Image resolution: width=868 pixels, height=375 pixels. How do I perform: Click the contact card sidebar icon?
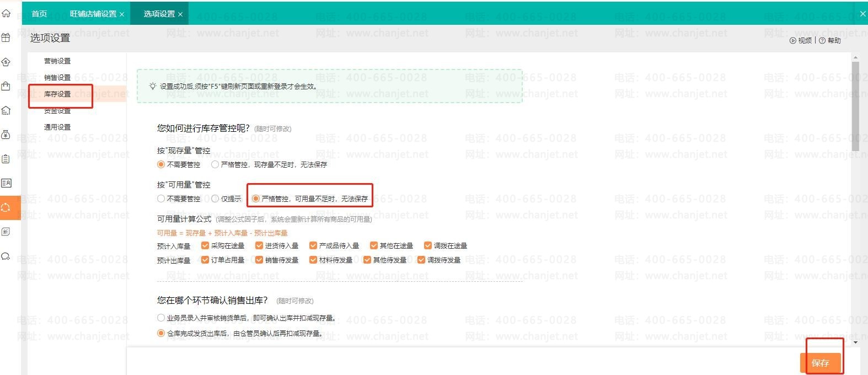6,183
